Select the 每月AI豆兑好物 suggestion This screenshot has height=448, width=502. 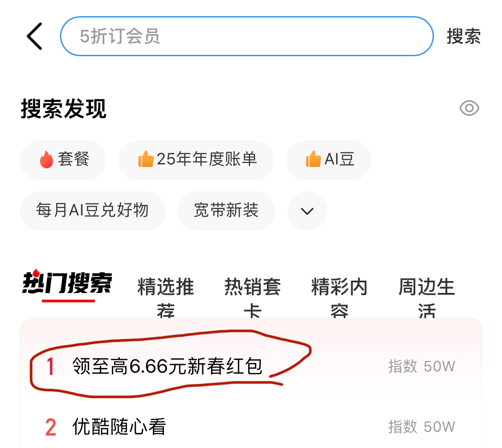(x=92, y=211)
